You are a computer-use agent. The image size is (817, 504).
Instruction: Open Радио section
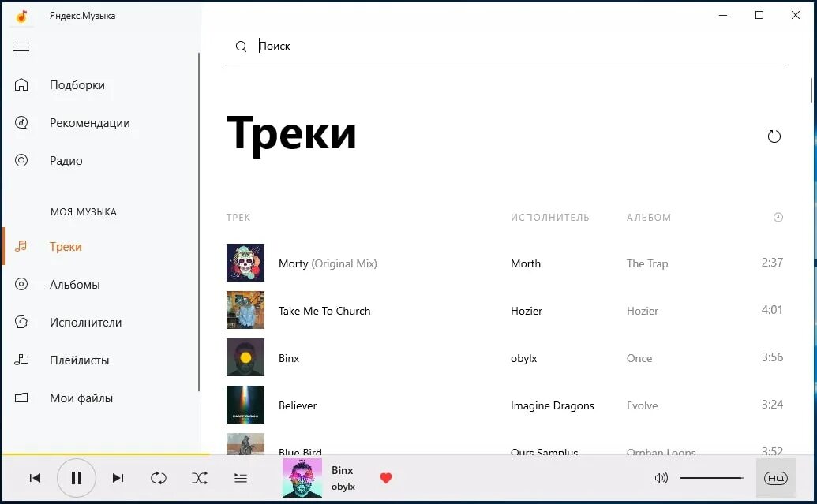pos(66,161)
